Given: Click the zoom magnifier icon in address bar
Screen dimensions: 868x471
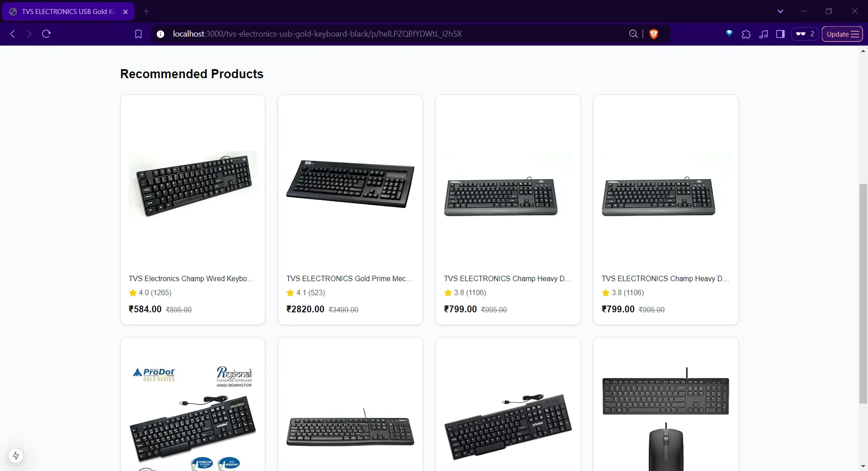Looking at the screenshot, I should (633, 34).
